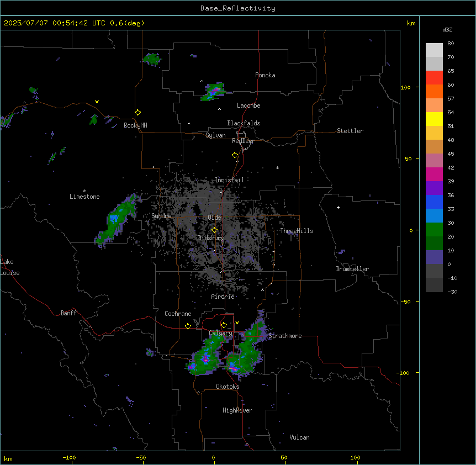The width and height of the screenshot is (476, 465).
Task: Click the ThreeHills label
Action: click(297, 231)
